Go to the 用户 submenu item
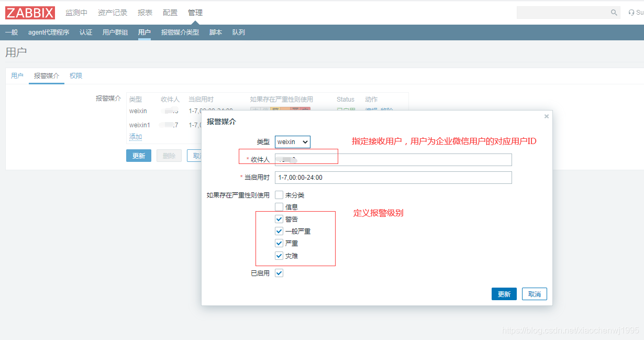 point(145,32)
